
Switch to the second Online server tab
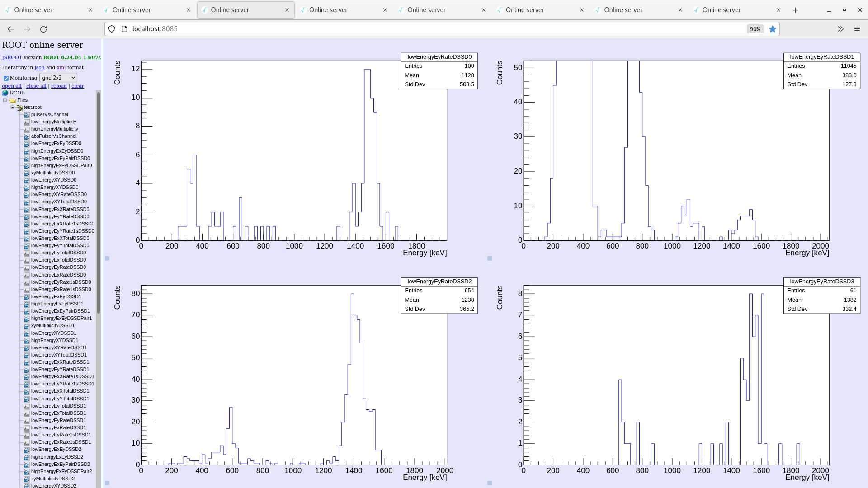click(147, 10)
